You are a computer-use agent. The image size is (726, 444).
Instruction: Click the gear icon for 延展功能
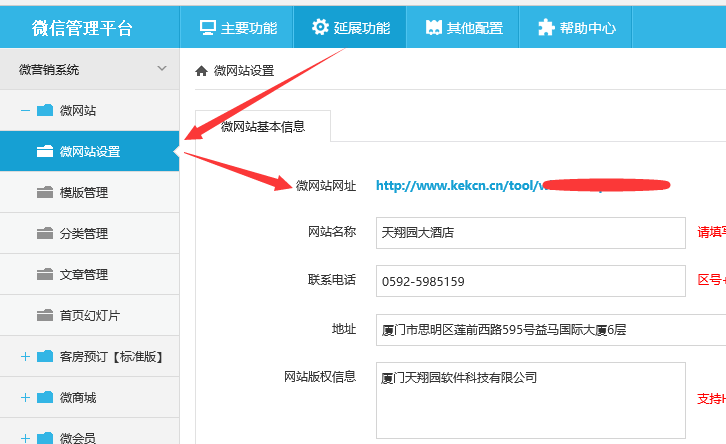[x=320, y=27]
